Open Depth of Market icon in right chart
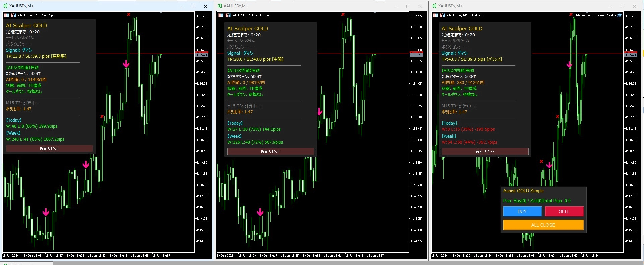Viewport: 644px width, 265px height. tap(442, 15)
